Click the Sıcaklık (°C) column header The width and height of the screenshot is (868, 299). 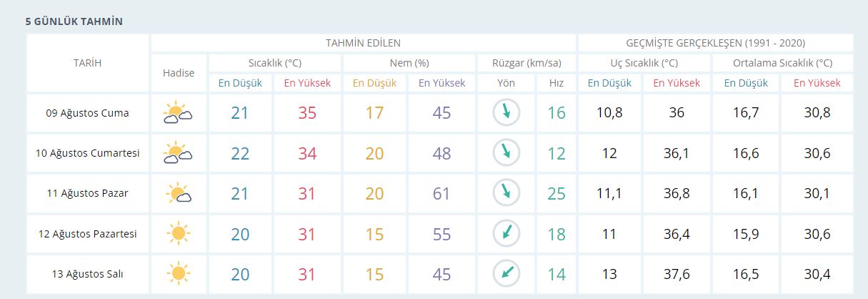[x=275, y=63]
